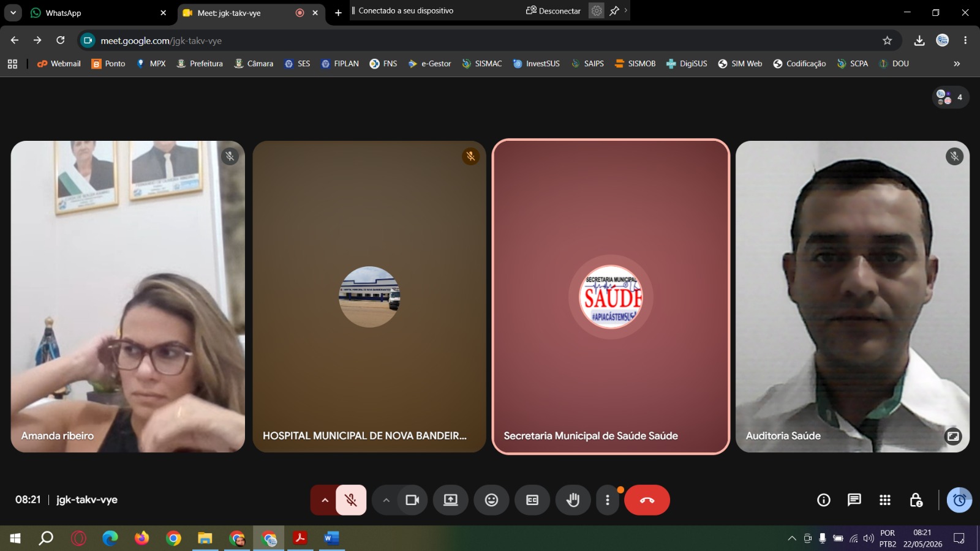This screenshot has width=980, height=551.
Task: Select the Auditoria Saúde video tile
Action: point(852,297)
